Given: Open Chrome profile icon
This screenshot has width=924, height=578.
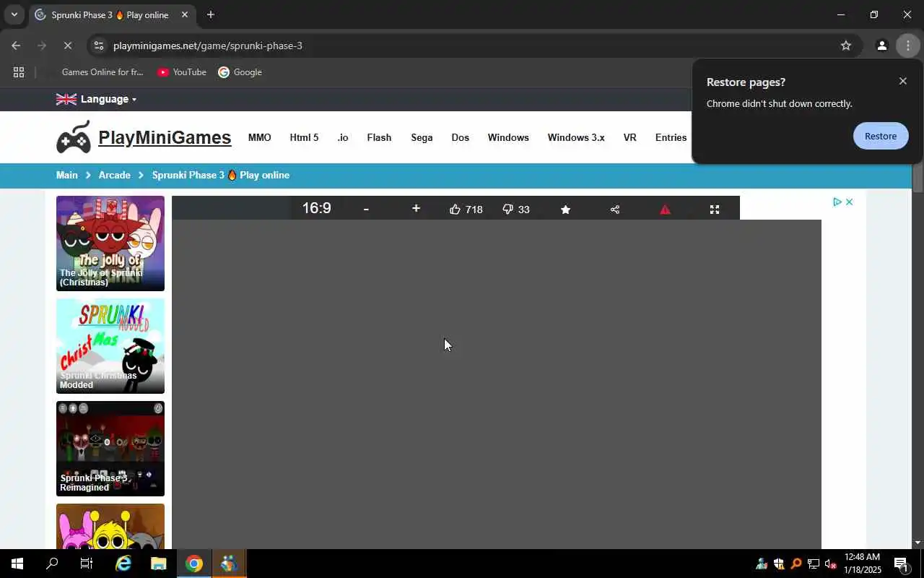Looking at the screenshot, I should click(881, 46).
